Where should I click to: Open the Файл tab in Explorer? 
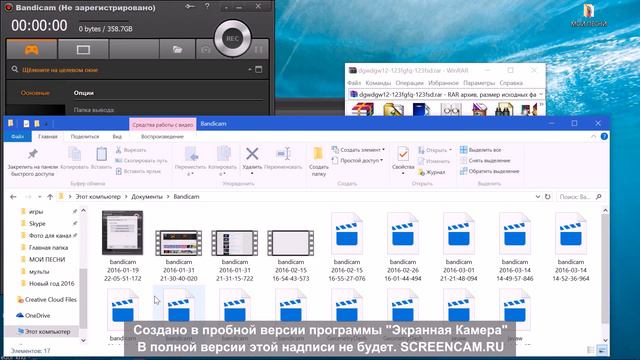18,136
